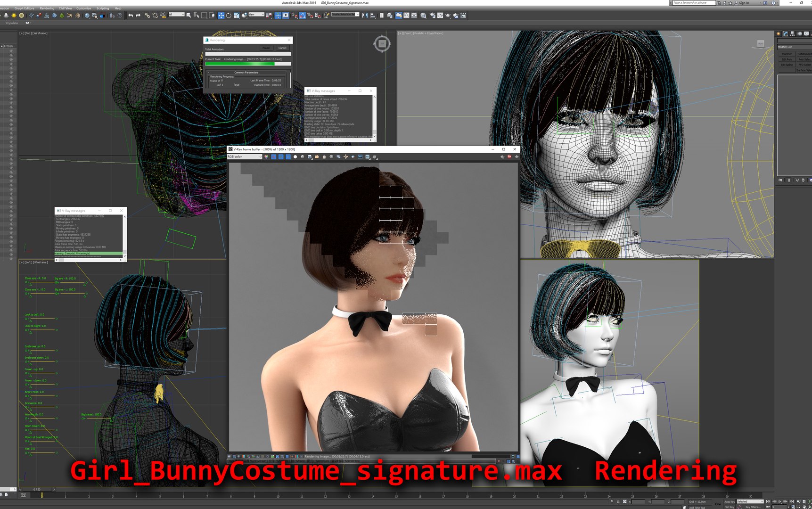
Task: Click the Edit Spline modifier button
Action: (787, 65)
